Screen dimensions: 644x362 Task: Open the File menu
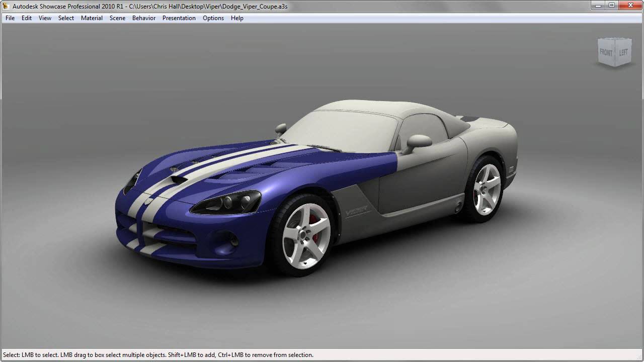(10, 18)
